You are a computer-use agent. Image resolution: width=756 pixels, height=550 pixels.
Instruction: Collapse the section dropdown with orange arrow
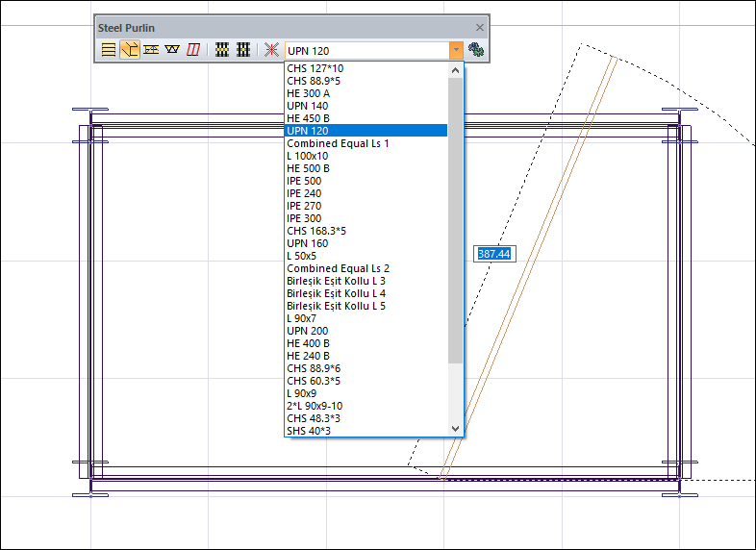(456, 50)
